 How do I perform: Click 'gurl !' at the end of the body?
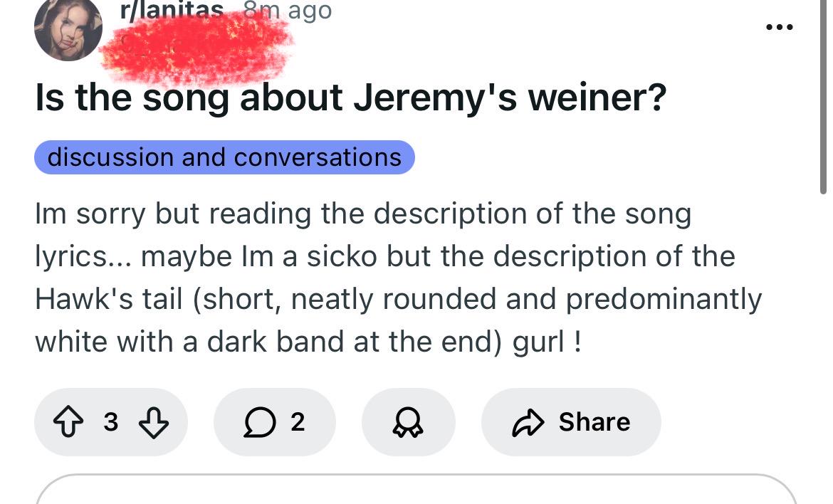(x=548, y=342)
